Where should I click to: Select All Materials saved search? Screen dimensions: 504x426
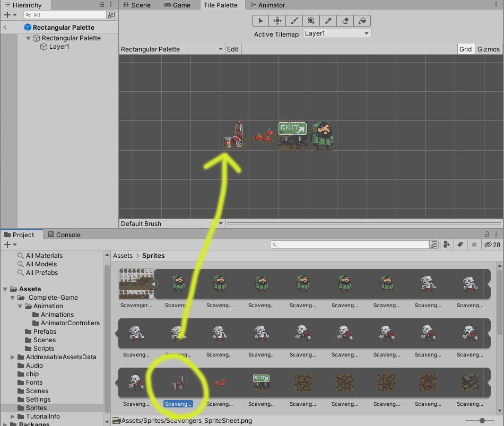click(45, 256)
